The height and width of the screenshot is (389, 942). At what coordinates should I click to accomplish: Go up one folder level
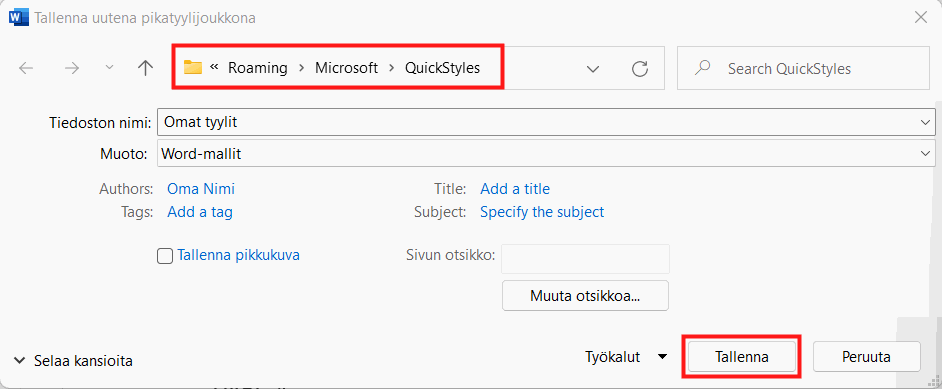[x=145, y=68]
